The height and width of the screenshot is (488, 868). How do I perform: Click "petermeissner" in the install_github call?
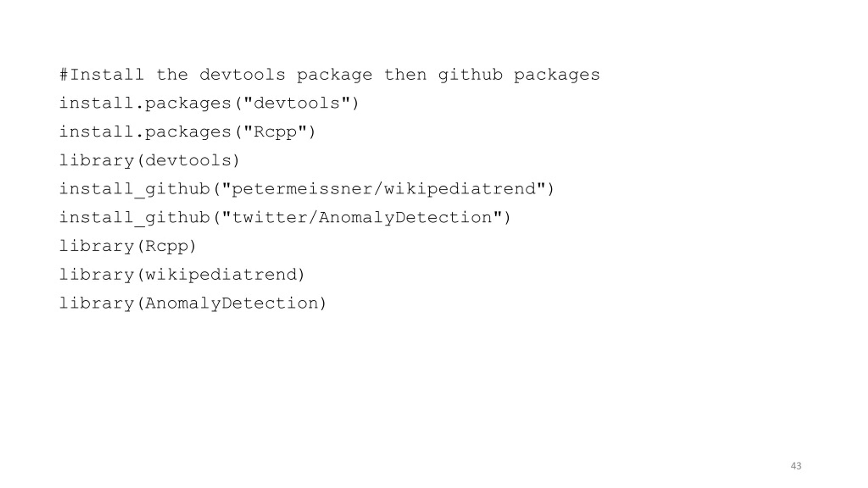302,189
